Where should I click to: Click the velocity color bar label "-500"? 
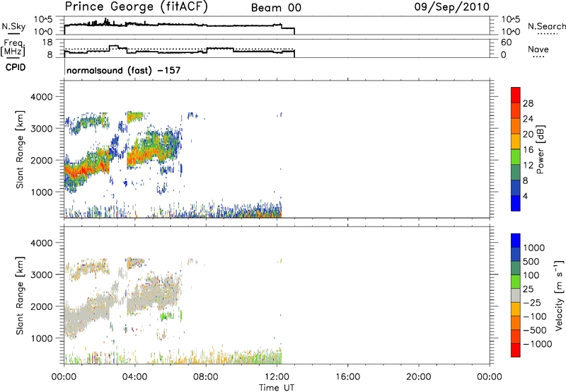tap(535, 330)
